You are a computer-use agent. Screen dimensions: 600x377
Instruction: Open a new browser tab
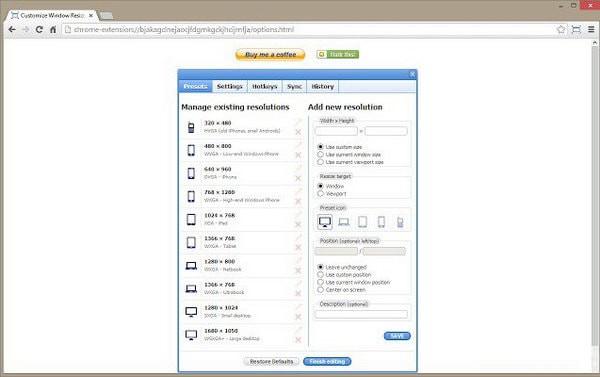(x=107, y=16)
